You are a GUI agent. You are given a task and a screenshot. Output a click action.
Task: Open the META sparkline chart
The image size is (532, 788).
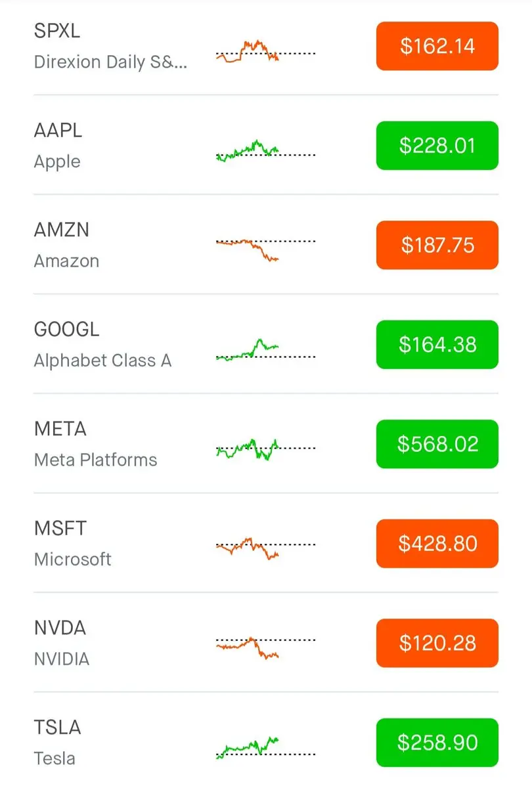[x=265, y=449]
